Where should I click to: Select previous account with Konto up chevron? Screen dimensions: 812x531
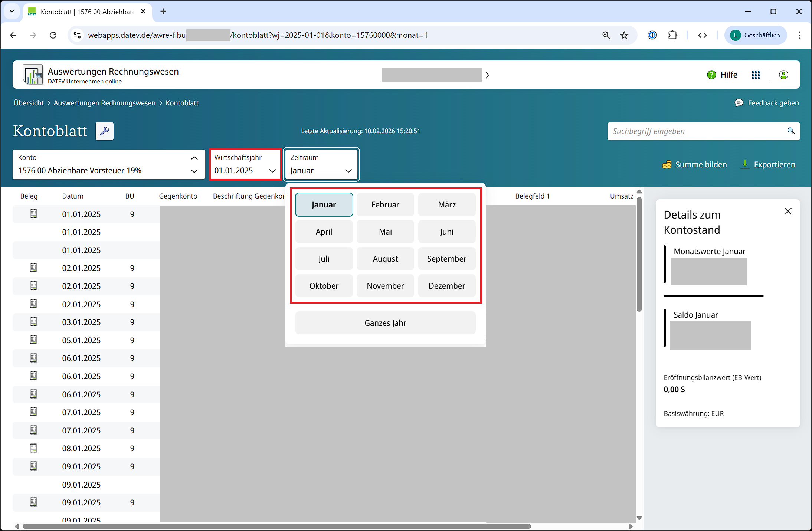(x=194, y=158)
